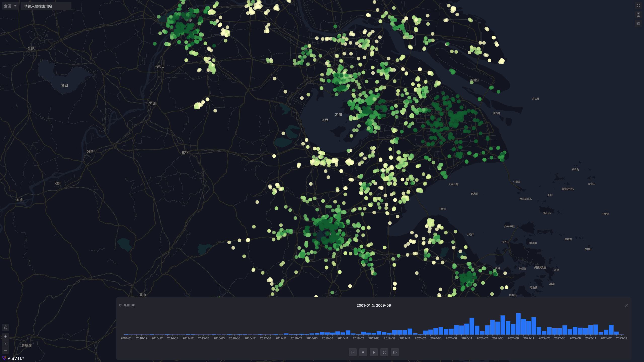Click the 开盘日期 time field label

(129, 305)
